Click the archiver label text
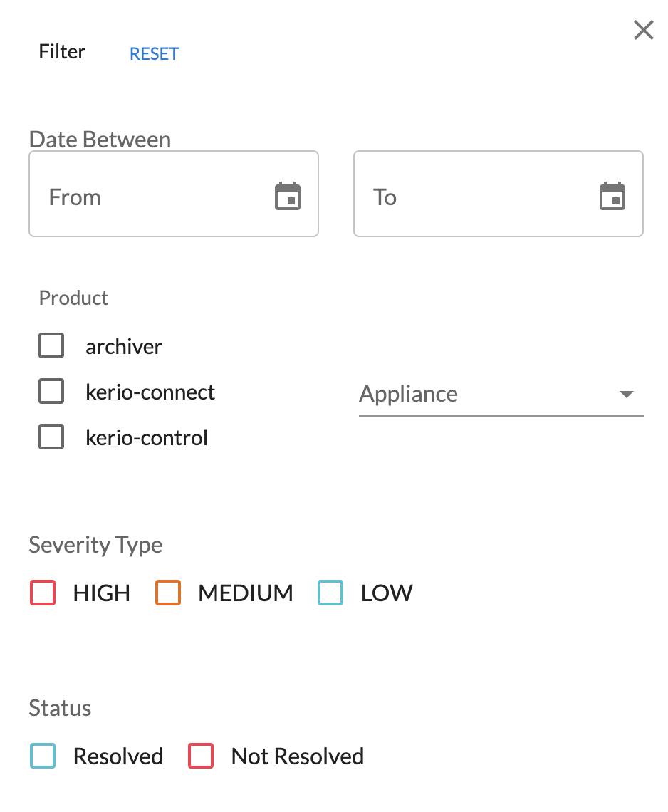 124,346
